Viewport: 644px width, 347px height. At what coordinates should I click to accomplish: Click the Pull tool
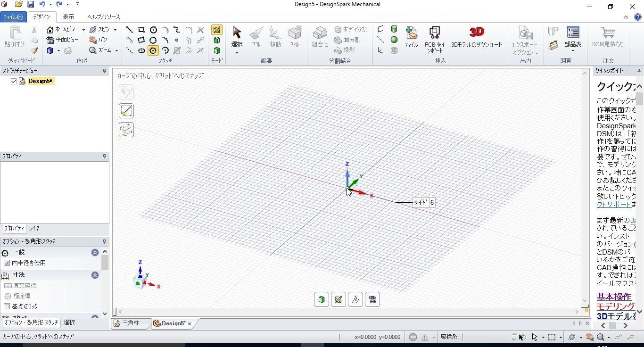click(x=256, y=37)
